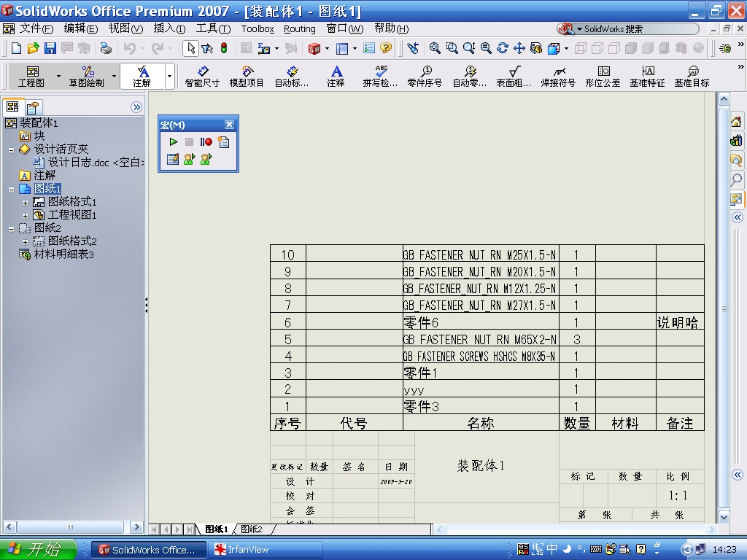The width and height of the screenshot is (747, 560).
Task: Open the dropdown arrow next to 草图绘制
Action: click(114, 76)
